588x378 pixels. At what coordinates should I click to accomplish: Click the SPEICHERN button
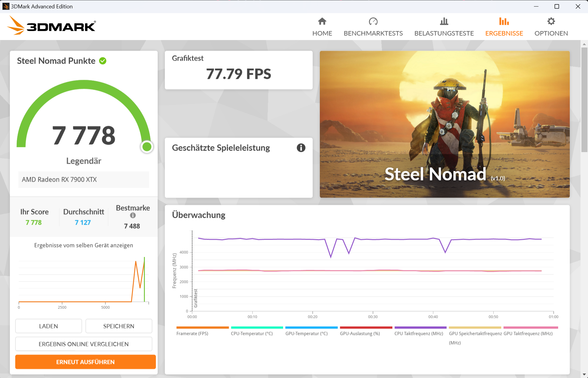coord(119,326)
